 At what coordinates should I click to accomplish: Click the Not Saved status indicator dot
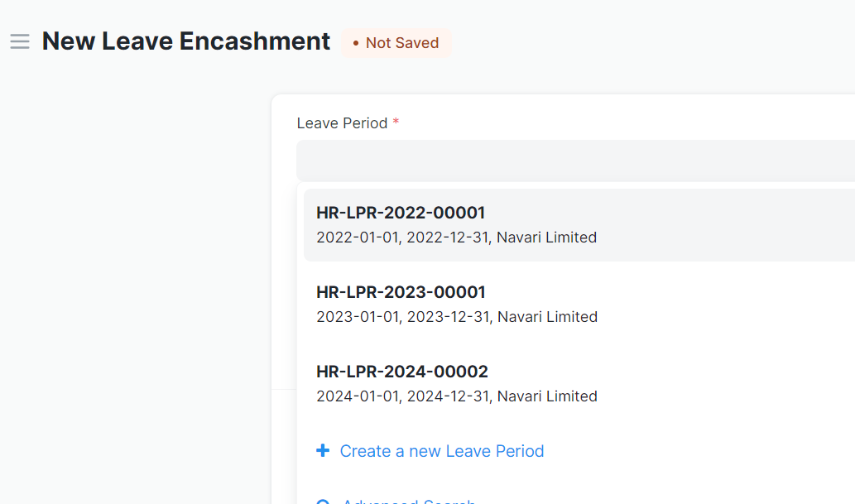point(357,43)
